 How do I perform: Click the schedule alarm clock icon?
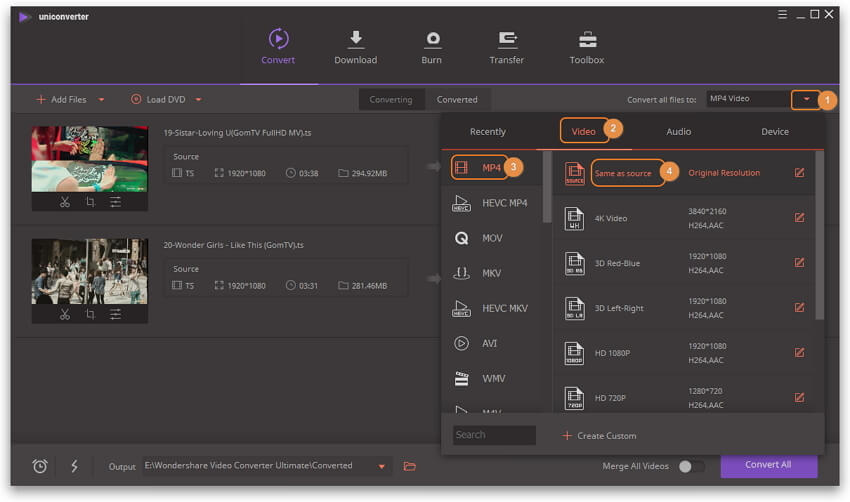click(x=40, y=466)
